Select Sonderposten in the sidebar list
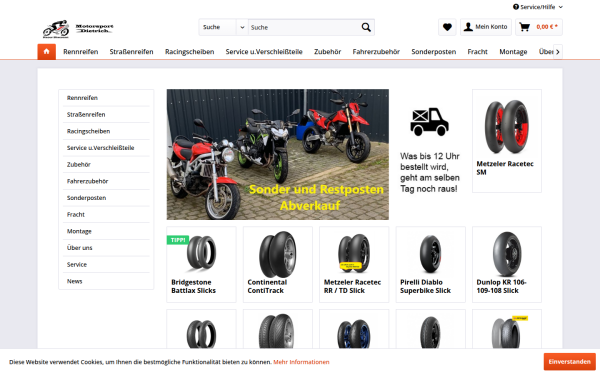 (x=106, y=198)
